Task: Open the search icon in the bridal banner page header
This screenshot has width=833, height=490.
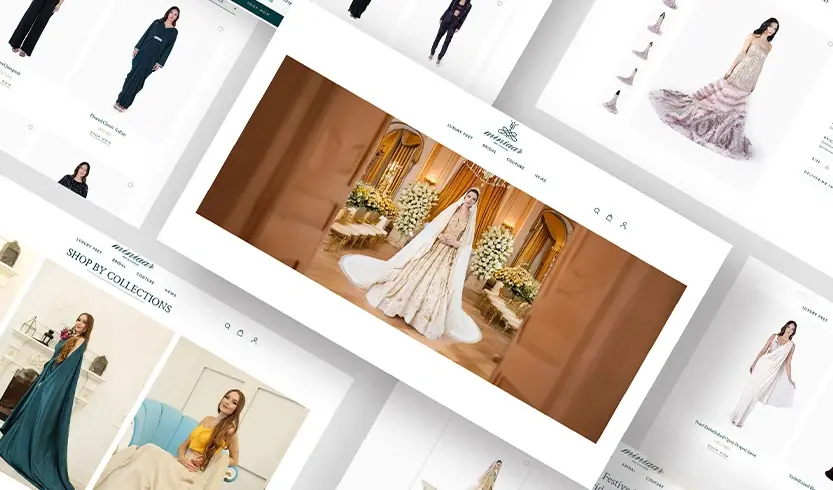Action: pos(597,211)
